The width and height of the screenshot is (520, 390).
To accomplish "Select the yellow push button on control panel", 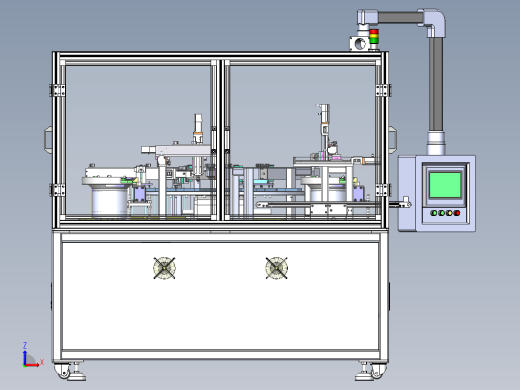I will [449, 213].
